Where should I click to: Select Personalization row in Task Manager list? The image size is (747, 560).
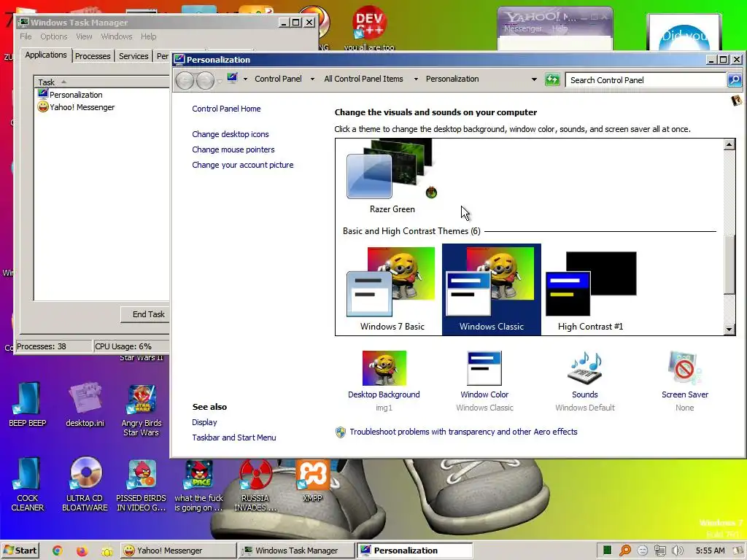coord(102,95)
